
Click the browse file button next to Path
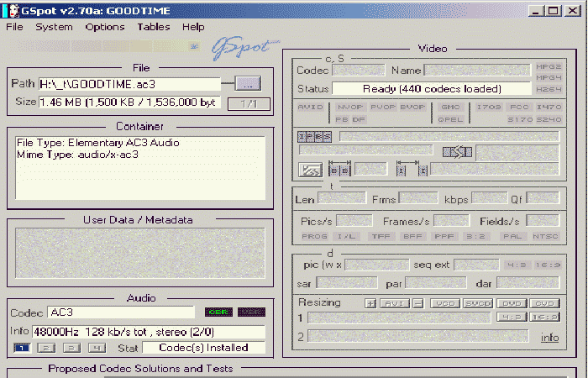tap(249, 83)
